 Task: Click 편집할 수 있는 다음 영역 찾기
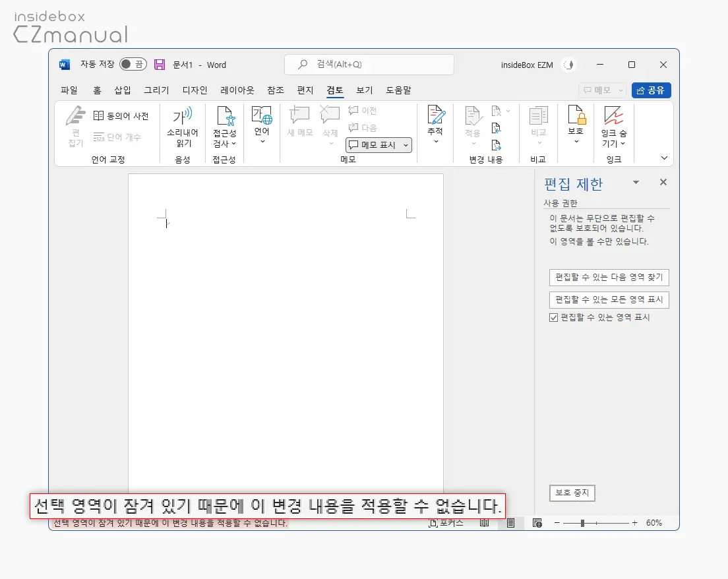(609, 277)
